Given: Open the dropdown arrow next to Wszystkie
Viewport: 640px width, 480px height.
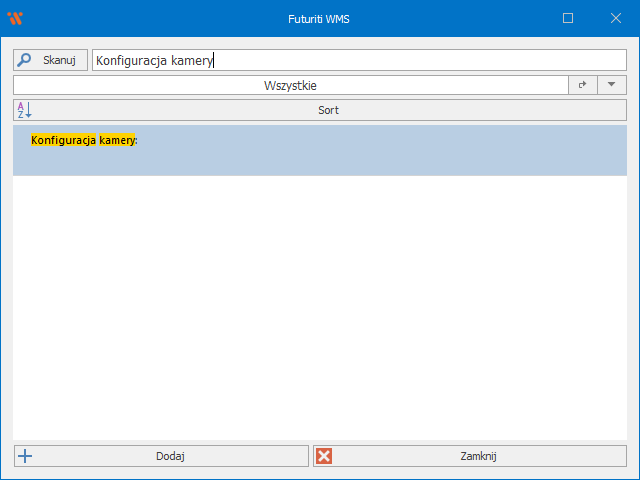Looking at the screenshot, I should [x=611, y=86].
